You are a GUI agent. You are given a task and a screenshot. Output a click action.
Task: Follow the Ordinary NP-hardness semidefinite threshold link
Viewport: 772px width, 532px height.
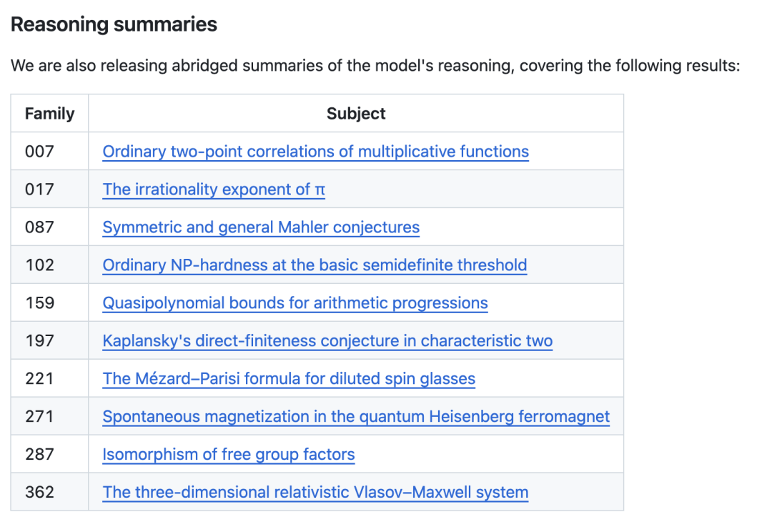315,265
